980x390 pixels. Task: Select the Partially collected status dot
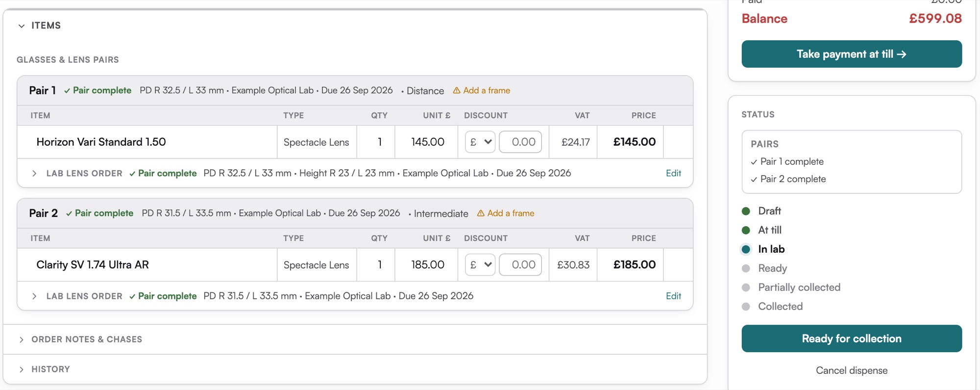pos(746,287)
